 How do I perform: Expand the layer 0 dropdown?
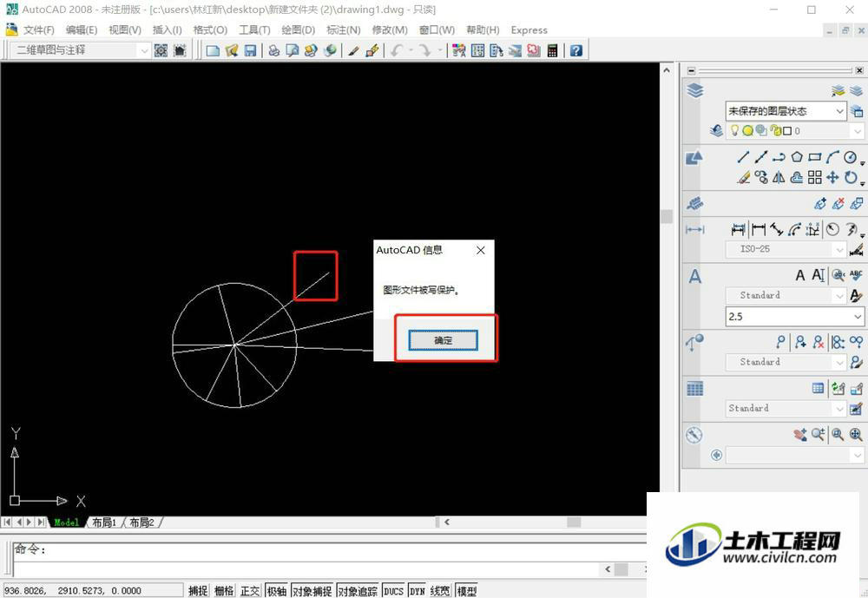tap(858, 131)
